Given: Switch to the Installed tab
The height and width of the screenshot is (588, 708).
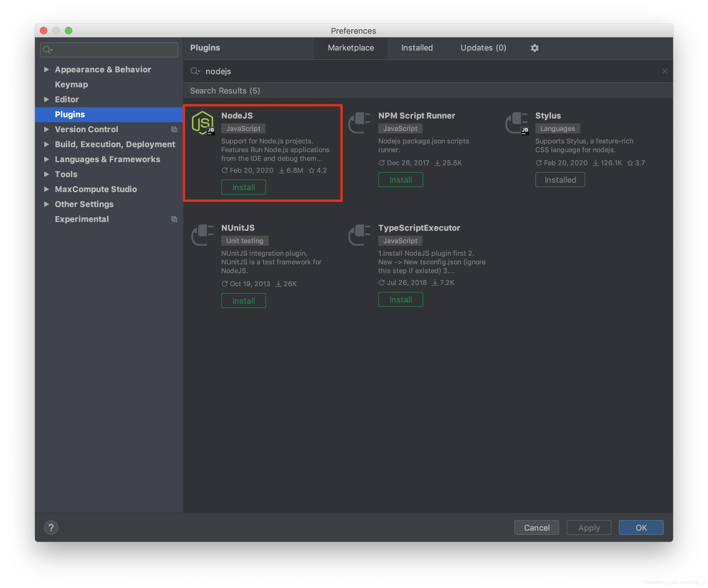Looking at the screenshot, I should tap(417, 48).
